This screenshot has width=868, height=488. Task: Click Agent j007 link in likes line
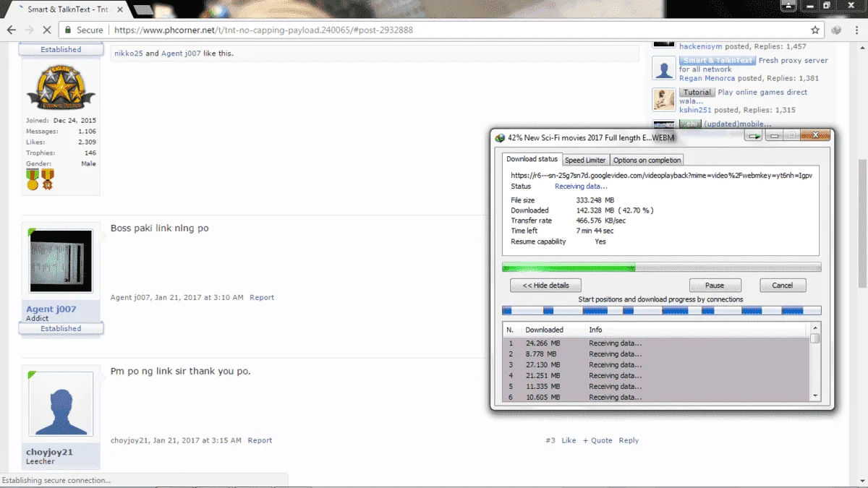pos(181,53)
